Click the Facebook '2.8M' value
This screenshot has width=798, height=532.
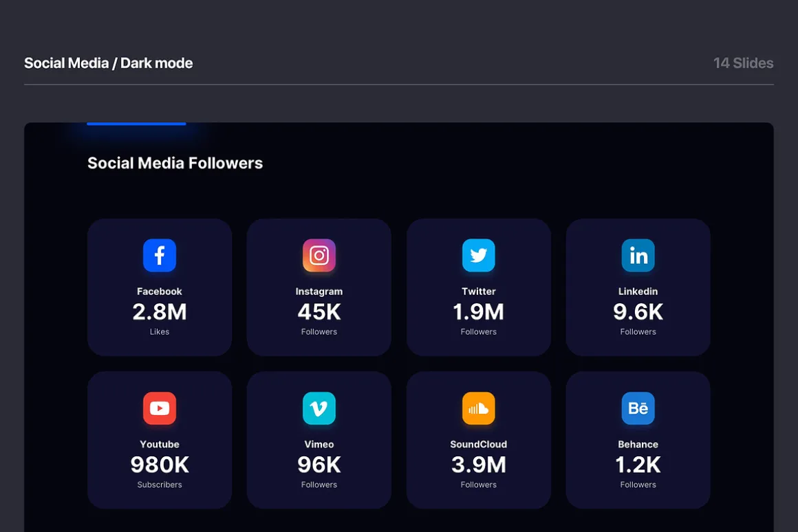coord(160,312)
